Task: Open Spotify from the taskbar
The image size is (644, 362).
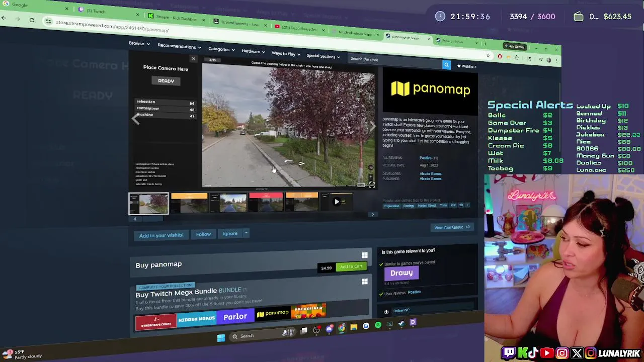Action: 378,325
